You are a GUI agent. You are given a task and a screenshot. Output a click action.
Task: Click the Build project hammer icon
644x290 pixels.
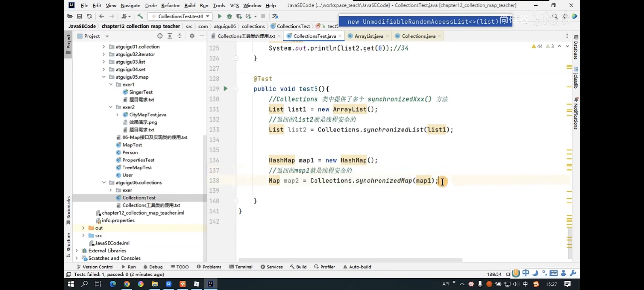point(140,16)
